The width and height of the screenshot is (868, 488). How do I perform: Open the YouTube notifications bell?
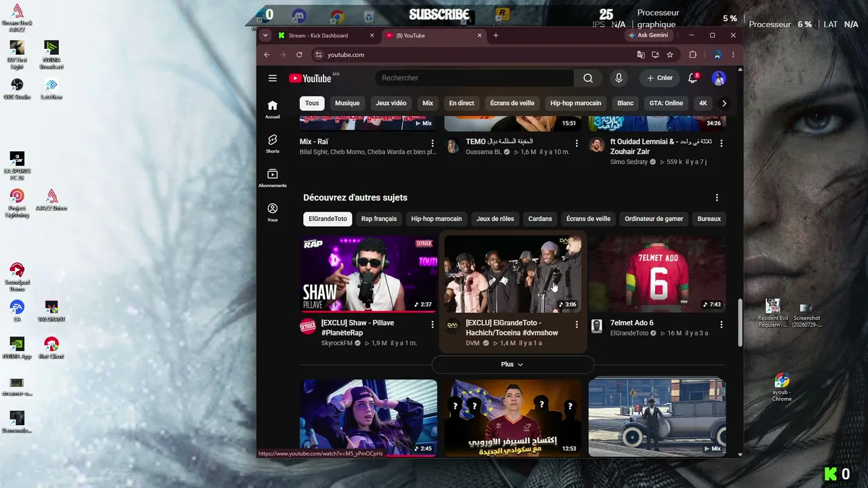[693, 78]
